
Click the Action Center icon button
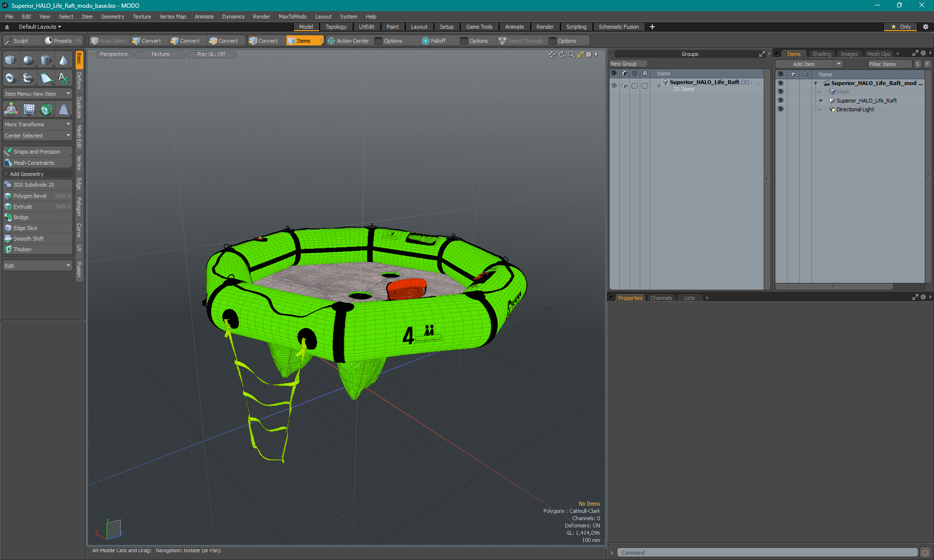pos(348,41)
